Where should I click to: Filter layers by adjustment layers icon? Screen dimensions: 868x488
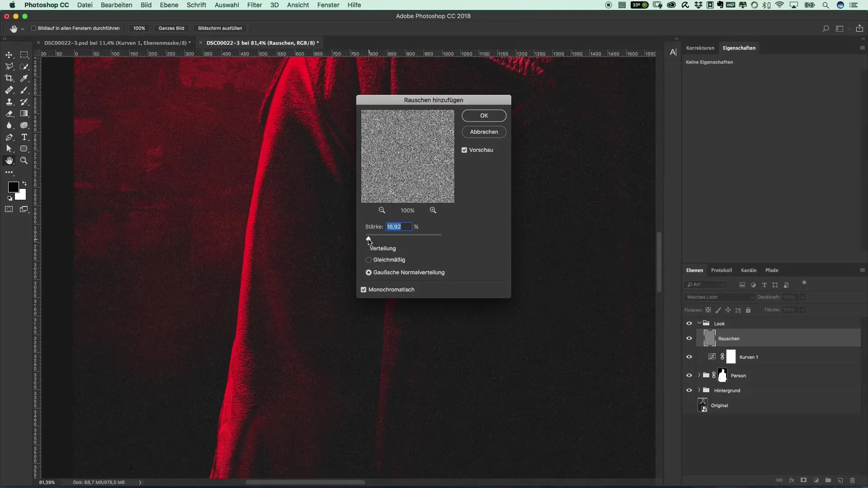pyautogui.click(x=753, y=285)
